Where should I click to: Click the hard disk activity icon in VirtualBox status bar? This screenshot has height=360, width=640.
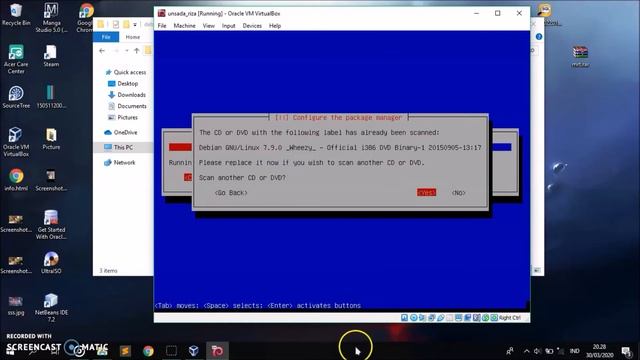point(404,318)
